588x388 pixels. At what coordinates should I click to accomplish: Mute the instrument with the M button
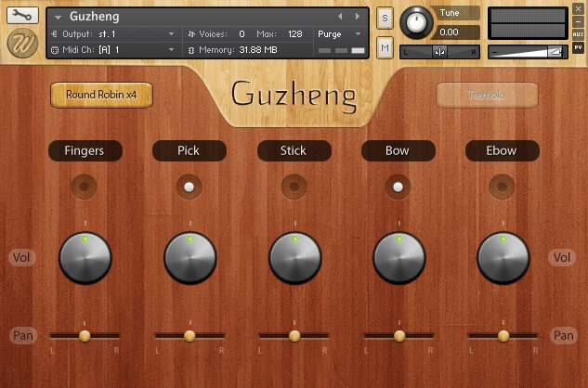click(385, 47)
